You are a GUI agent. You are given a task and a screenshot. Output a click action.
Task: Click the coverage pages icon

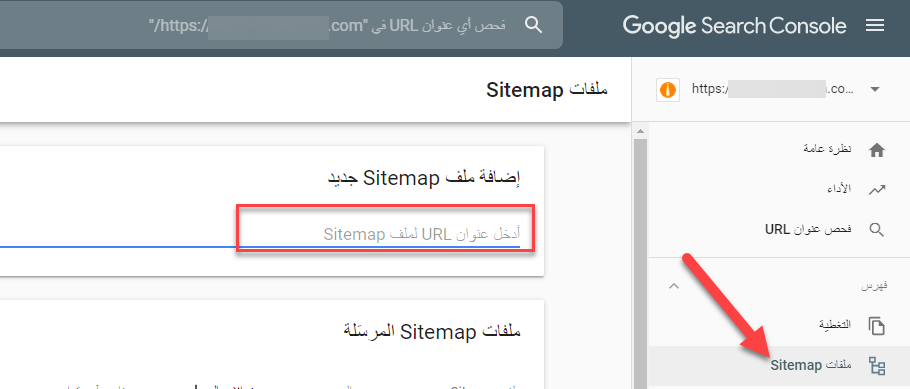[x=876, y=326]
